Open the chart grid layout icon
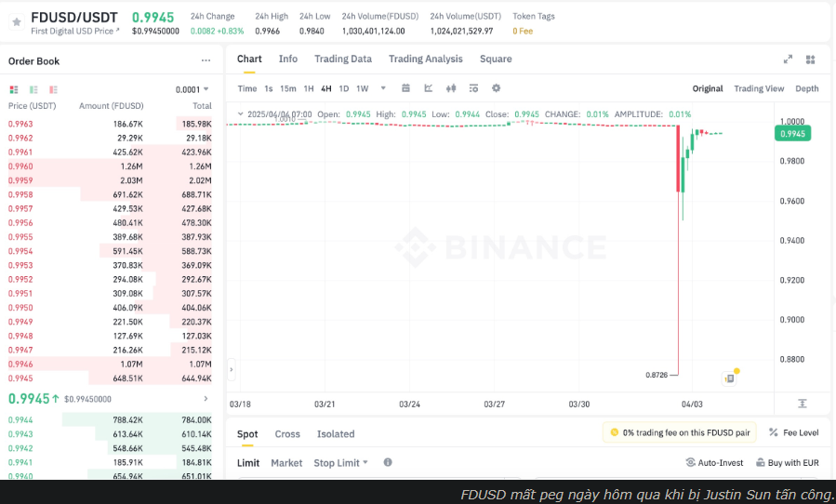The height and width of the screenshot is (504, 836). 811,59
